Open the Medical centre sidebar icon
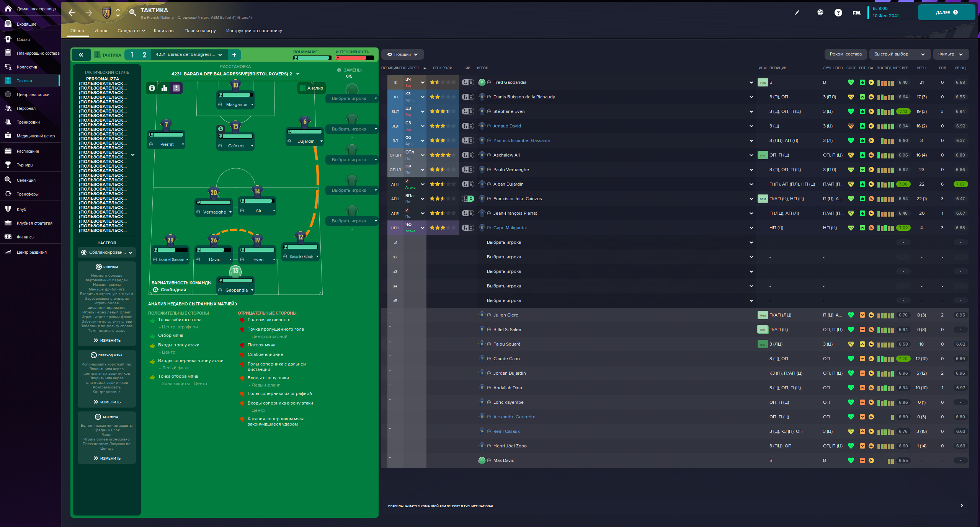Screen dimensions: 980x527 click(x=8, y=135)
